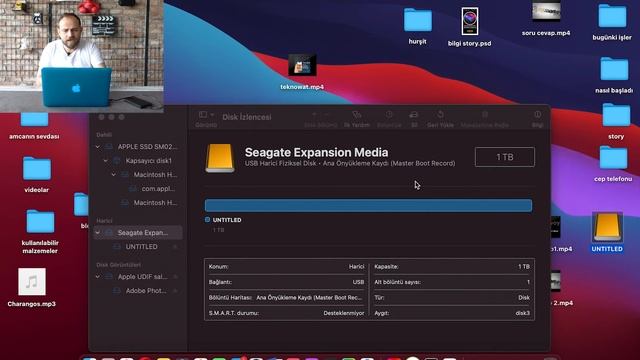640x360 pixels.
Task: Click the Tür: Disk row
Action: (452, 298)
